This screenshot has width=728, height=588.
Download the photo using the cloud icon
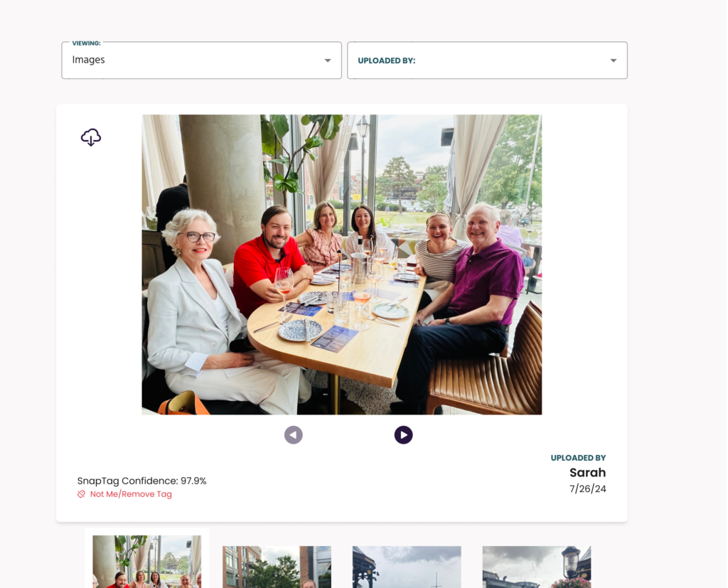pos(91,137)
